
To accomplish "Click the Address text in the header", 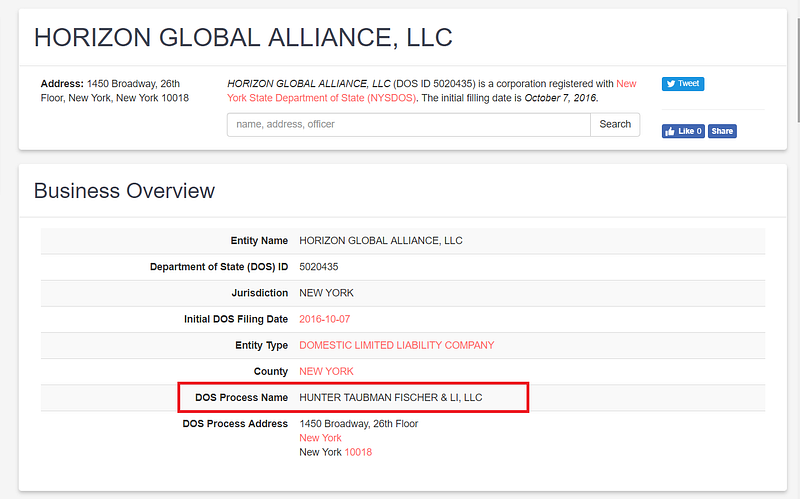I will click(x=115, y=91).
